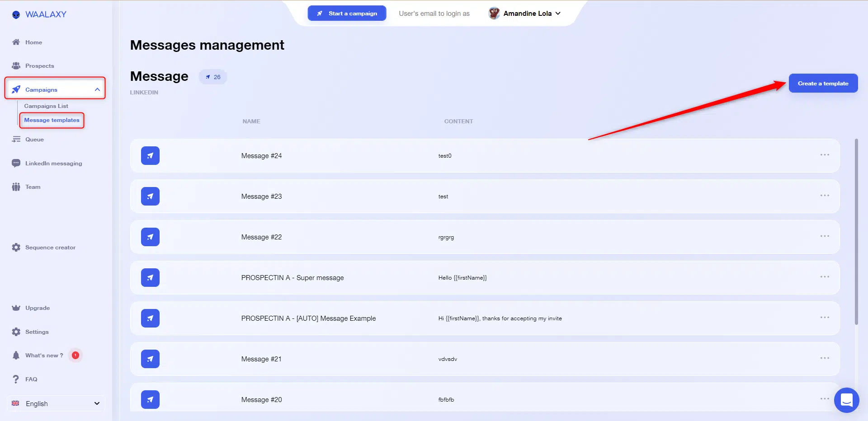Collapse the Campaigns menu chevron

pyautogui.click(x=97, y=89)
